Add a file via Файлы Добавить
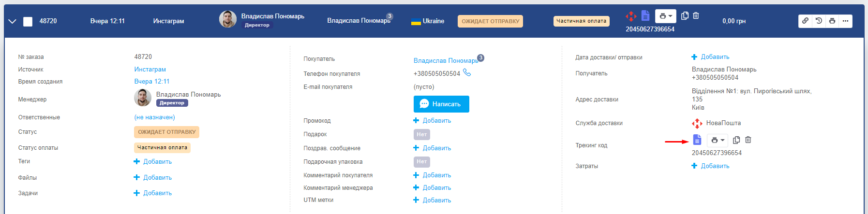868x214 pixels. click(x=153, y=178)
